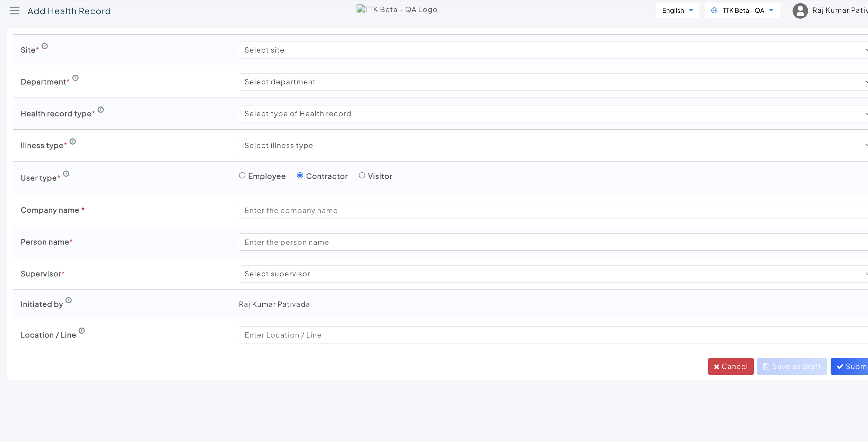Open the hamburger sidebar menu
This screenshot has height=442, width=868.
tap(15, 11)
